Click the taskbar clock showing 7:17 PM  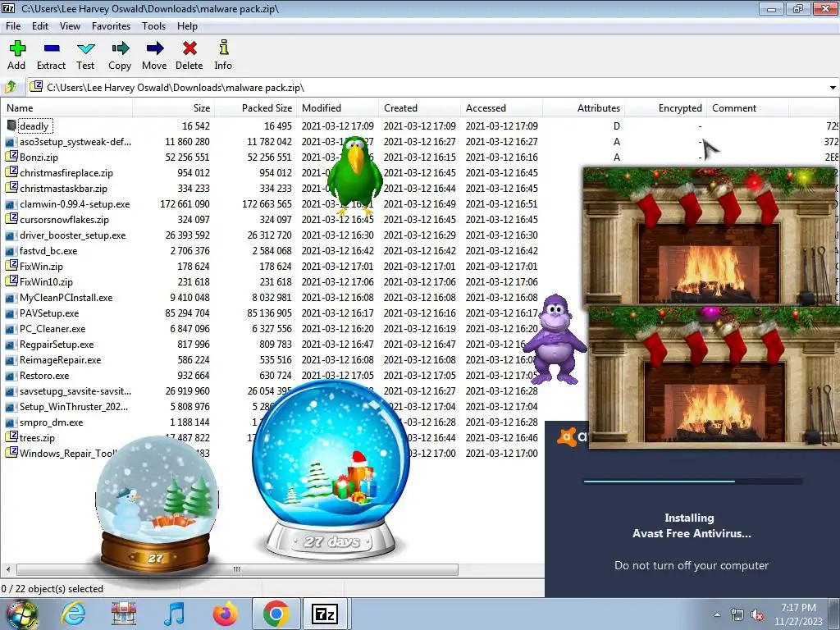pyautogui.click(x=798, y=614)
